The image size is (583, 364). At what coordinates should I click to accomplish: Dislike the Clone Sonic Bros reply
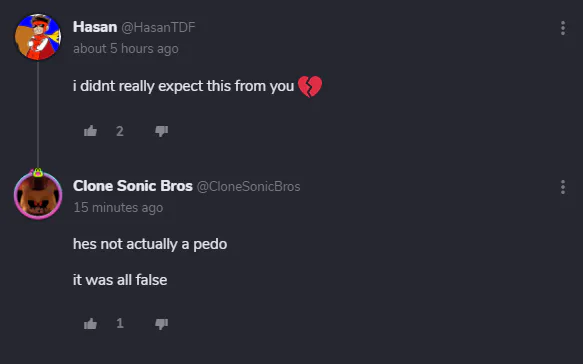(161, 323)
